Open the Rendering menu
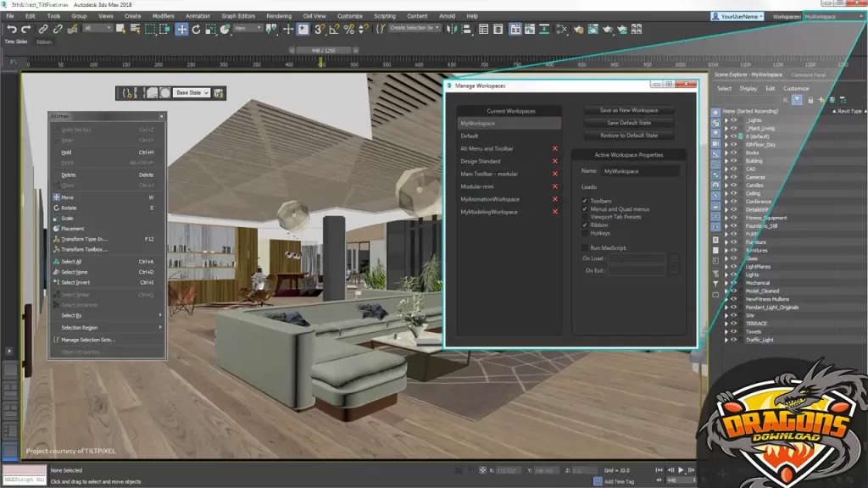The height and width of the screenshot is (488, 868). (279, 16)
